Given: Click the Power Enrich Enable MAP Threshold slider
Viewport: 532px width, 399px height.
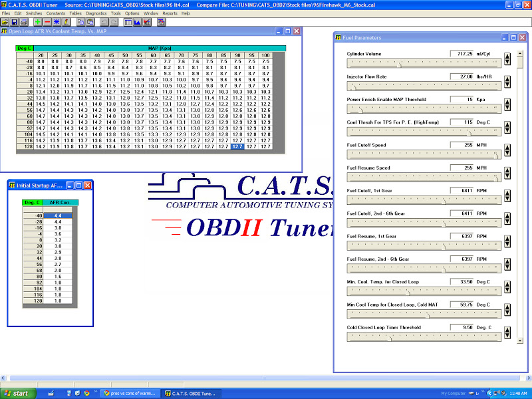Looking at the screenshot, I should [x=424, y=109].
